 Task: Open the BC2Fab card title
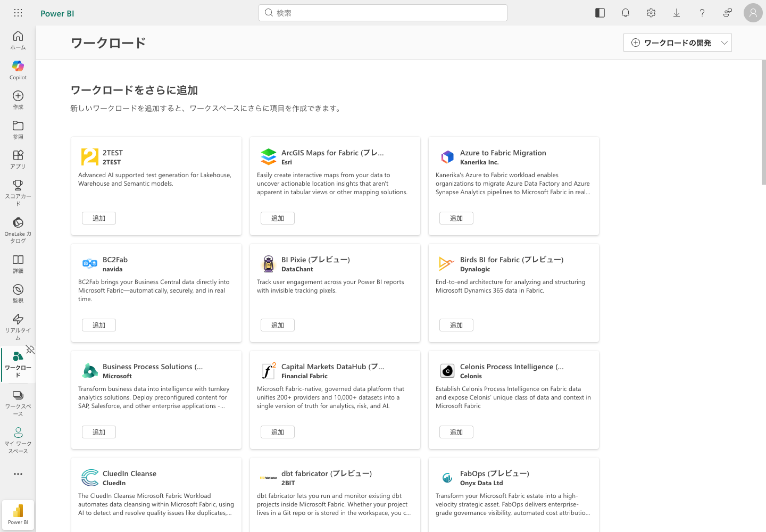[115, 260]
